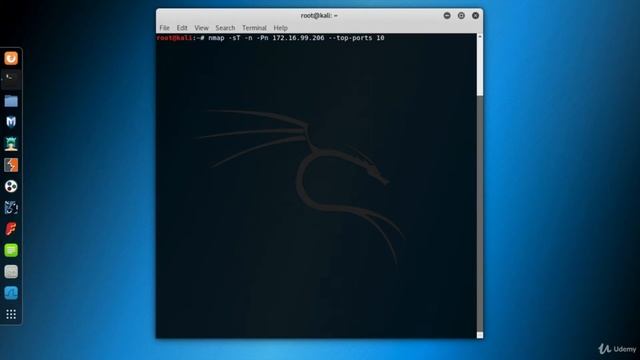Open the gray tweak tool dock icon

pyautogui.click(x=11, y=271)
